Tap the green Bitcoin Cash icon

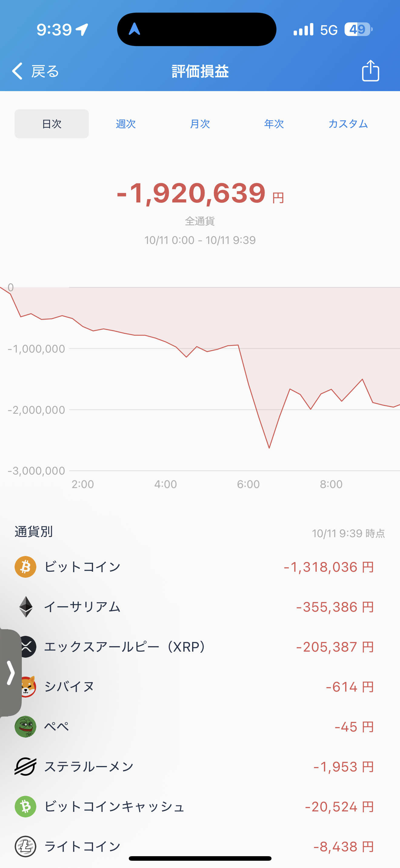[x=25, y=807]
